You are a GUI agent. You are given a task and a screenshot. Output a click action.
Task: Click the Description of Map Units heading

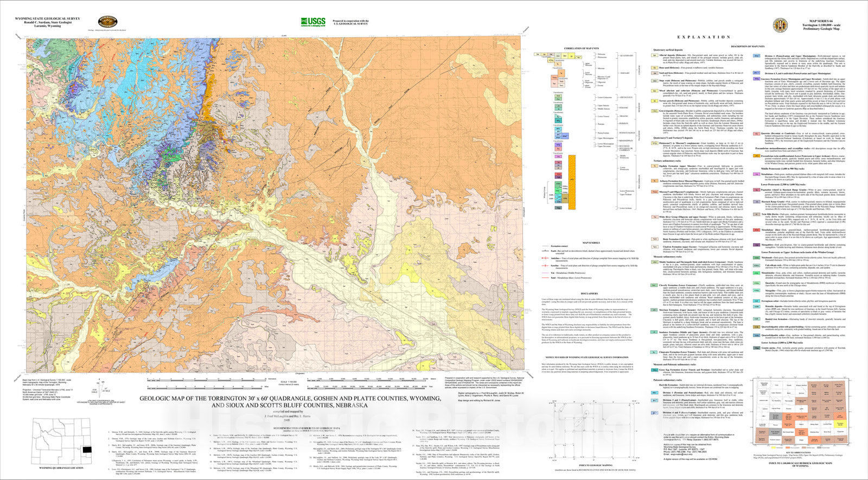(x=748, y=47)
